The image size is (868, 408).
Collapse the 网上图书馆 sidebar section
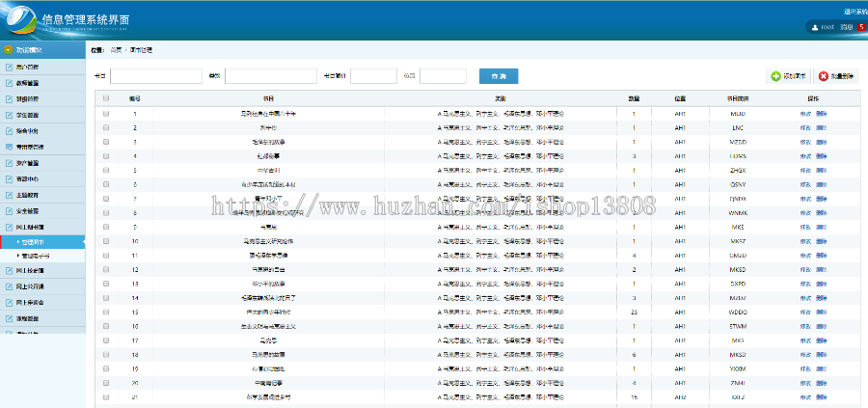click(x=42, y=227)
